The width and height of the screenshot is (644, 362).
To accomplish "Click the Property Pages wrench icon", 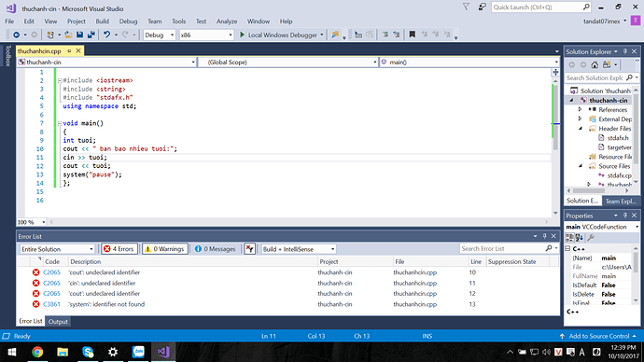I will click(x=591, y=238).
